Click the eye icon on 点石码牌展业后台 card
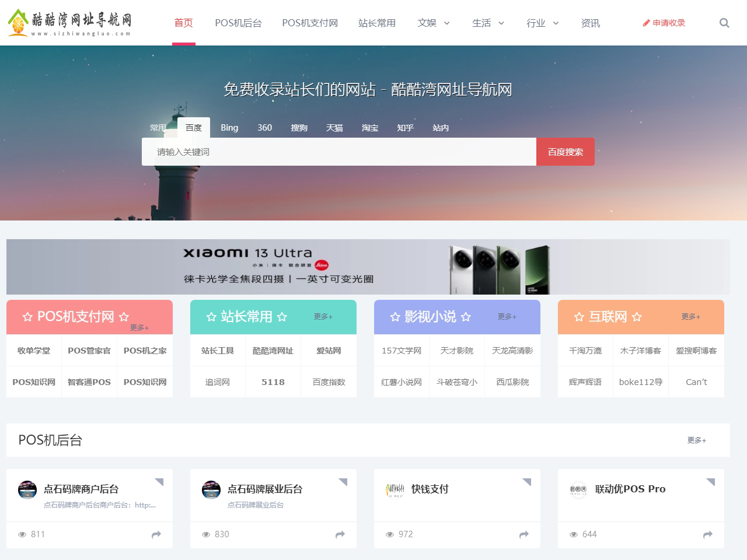The height and width of the screenshot is (560, 747). 205,534
